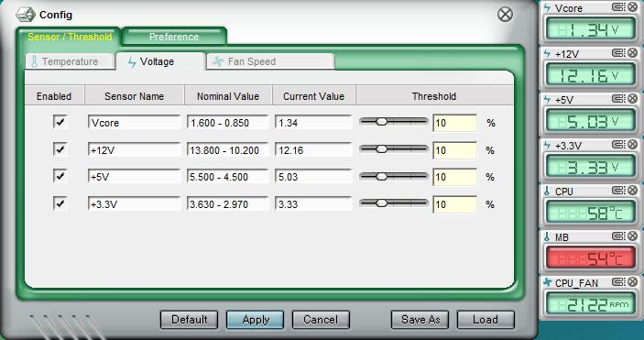Click the current value 5.03 cell
The image size is (644, 340).
pos(313,177)
